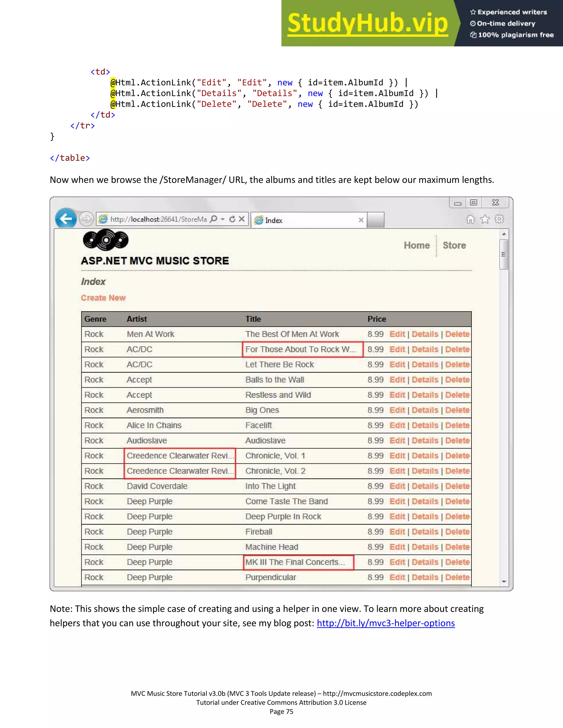The width and height of the screenshot is (563, 728).
Task: Click the Purpendicular title cell
Action: (271, 577)
